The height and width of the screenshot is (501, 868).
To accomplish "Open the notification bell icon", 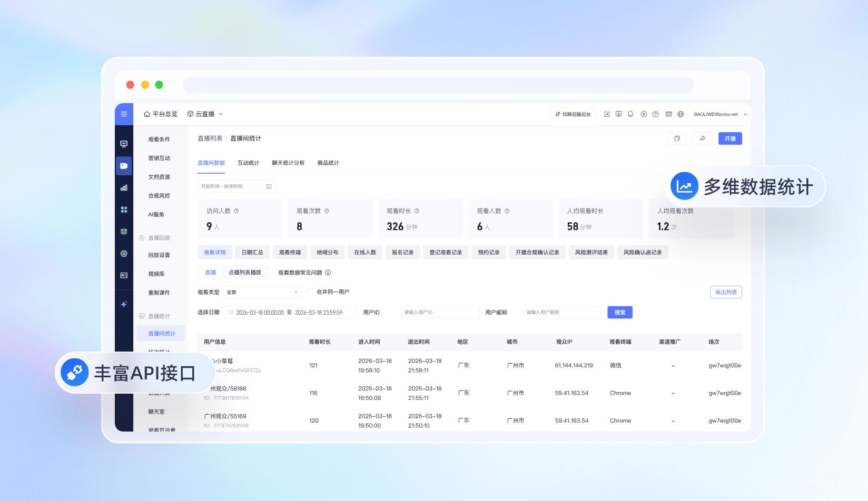I will (630, 114).
